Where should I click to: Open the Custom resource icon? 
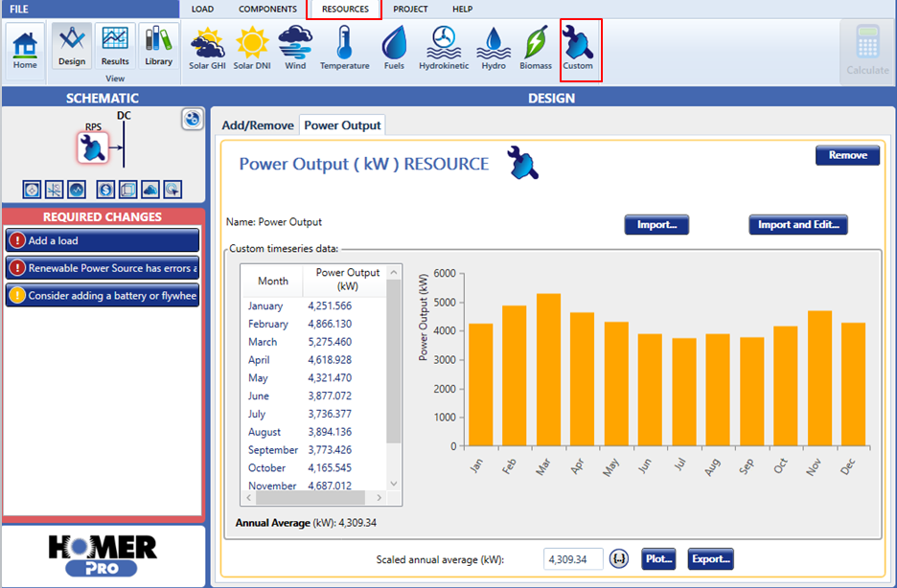(x=579, y=48)
